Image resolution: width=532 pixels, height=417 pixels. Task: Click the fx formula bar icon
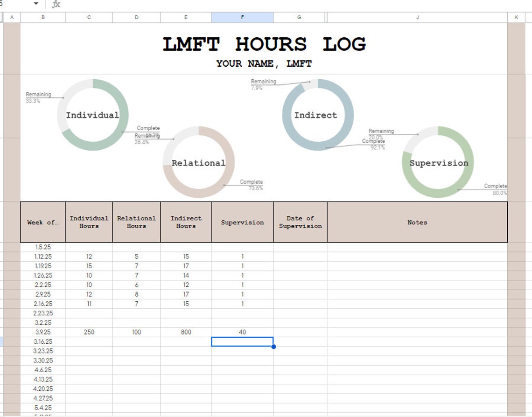point(56,4)
